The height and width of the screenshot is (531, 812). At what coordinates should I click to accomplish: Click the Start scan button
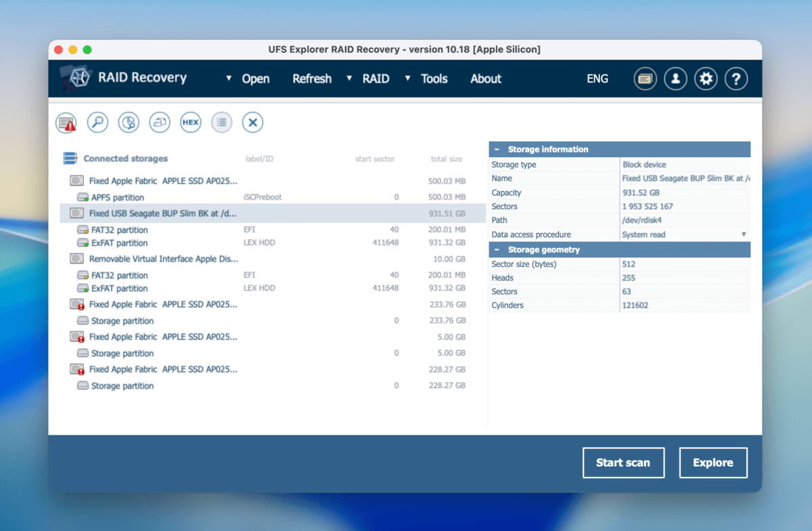pyautogui.click(x=623, y=463)
